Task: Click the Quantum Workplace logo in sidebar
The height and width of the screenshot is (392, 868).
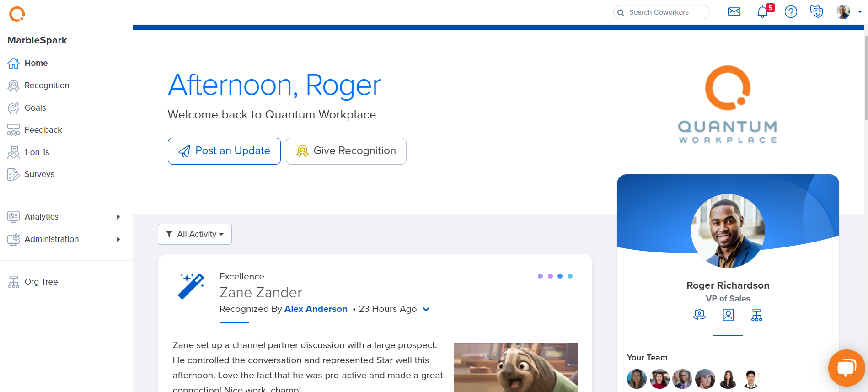Action: (x=17, y=14)
